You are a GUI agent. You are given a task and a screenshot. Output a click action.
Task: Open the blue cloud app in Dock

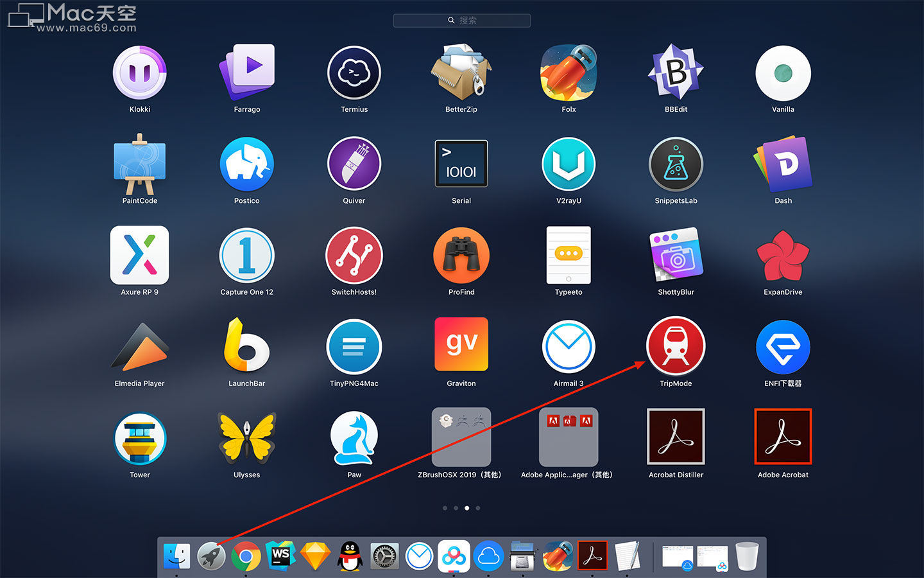[488, 556]
